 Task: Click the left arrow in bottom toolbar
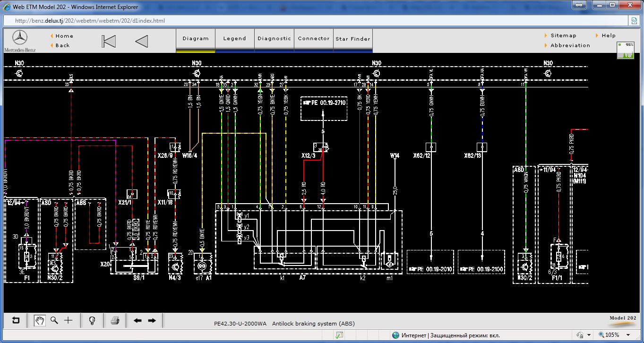[137, 320]
